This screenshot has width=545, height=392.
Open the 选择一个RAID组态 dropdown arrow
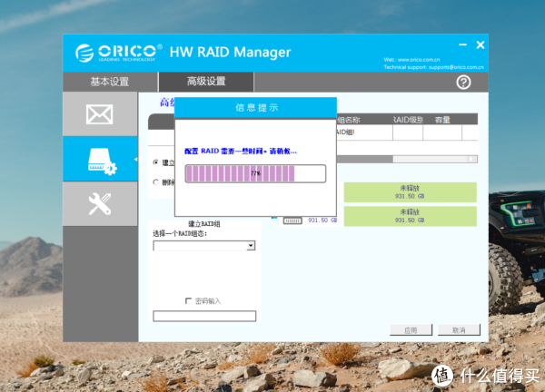tap(251, 245)
